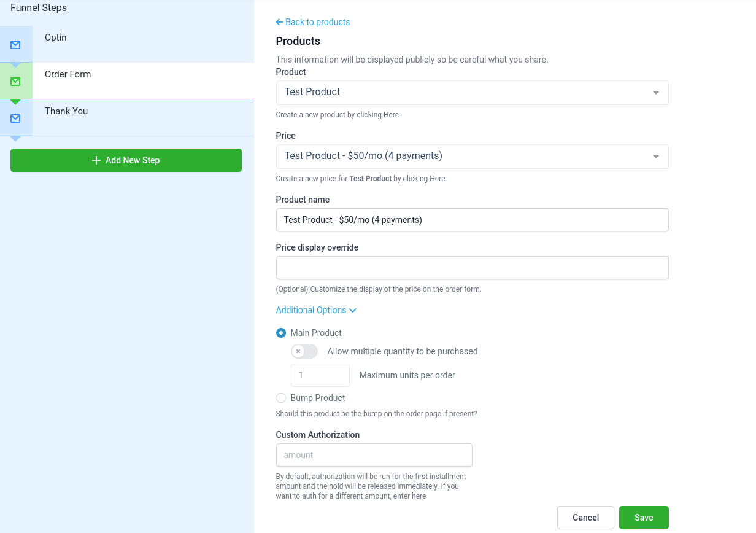
Task: Click the Add New Step button
Action: click(x=126, y=160)
